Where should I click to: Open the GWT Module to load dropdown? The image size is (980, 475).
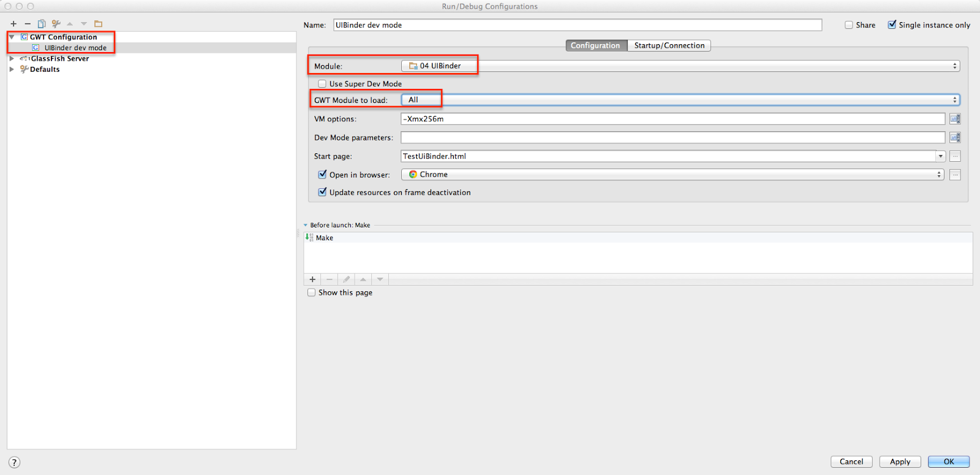coord(680,100)
